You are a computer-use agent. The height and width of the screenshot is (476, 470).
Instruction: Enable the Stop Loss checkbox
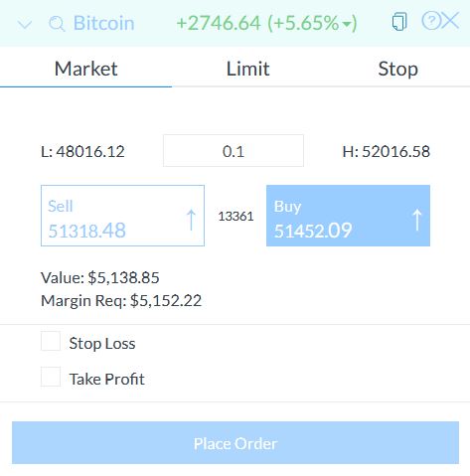51,341
